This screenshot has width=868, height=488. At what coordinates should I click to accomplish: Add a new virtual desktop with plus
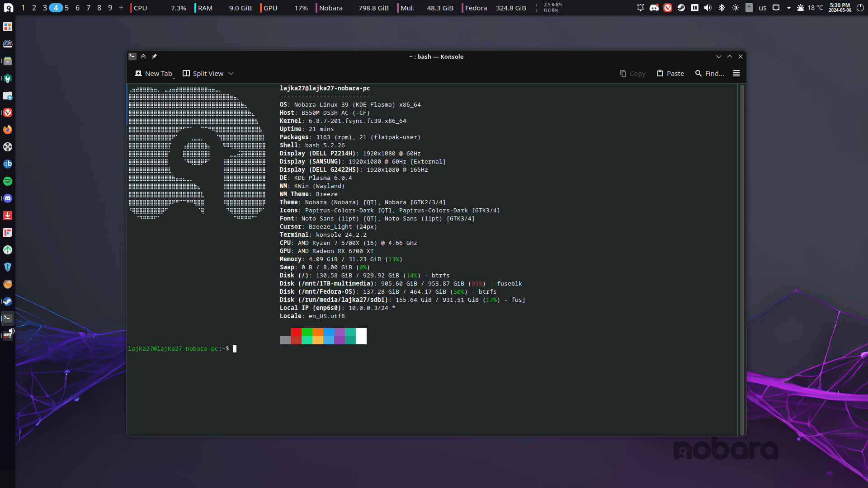pyautogui.click(x=121, y=8)
